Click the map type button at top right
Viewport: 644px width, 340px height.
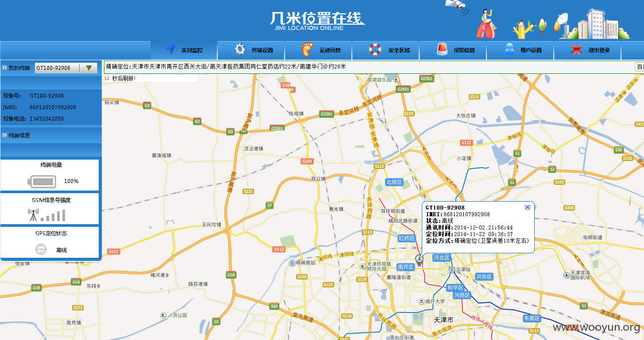coord(639,67)
